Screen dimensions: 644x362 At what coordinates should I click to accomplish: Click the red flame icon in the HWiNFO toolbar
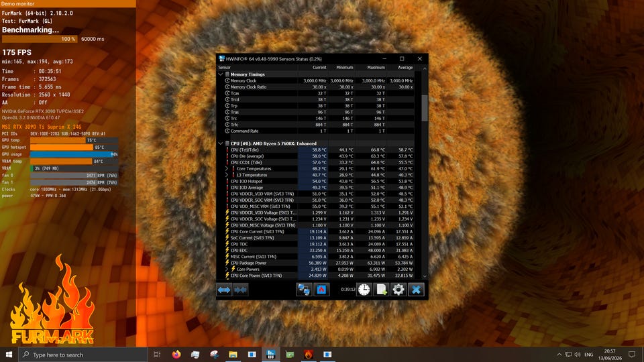click(321, 290)
